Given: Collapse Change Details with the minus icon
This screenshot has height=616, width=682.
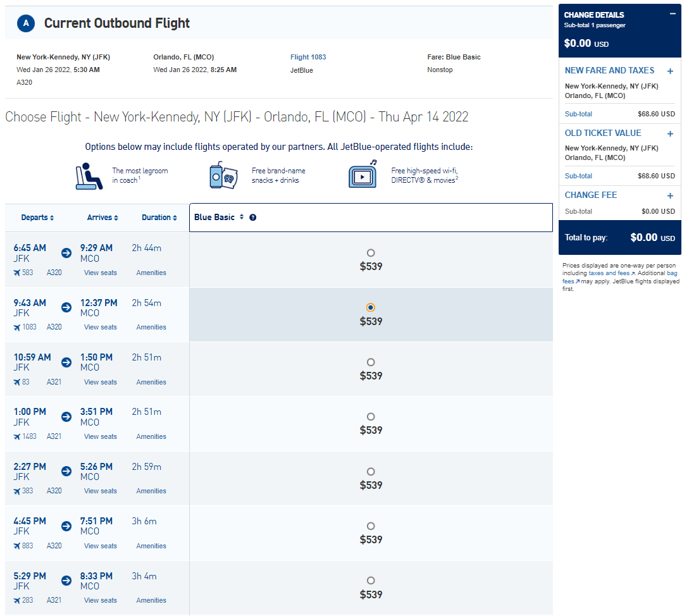Looking at the screenshot, I should tap(673, 14).
